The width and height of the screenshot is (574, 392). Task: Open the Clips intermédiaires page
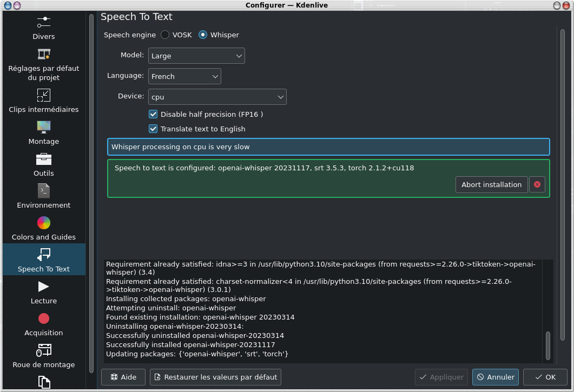(x=44, y=101)
